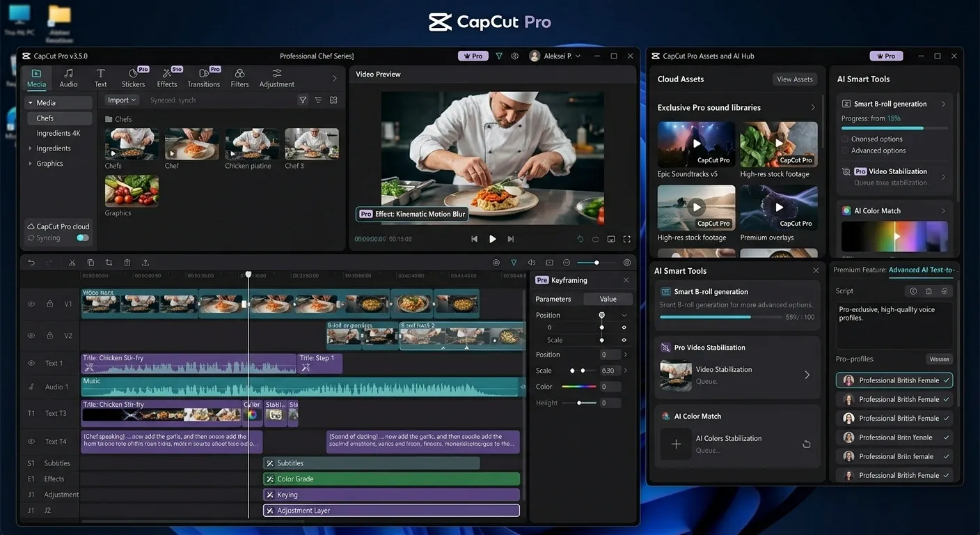Click the upload/export arrow icon above the timeline

[145, 263]
